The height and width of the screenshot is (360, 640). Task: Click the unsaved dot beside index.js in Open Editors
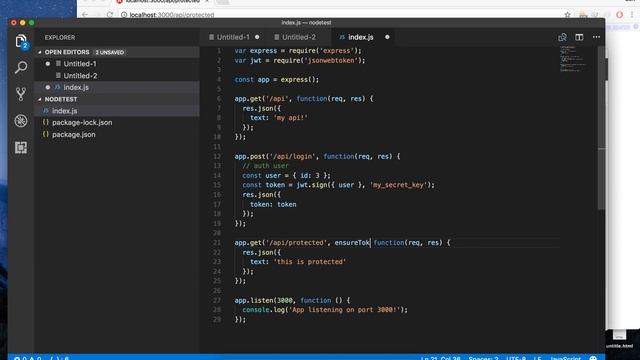point(48,87)
